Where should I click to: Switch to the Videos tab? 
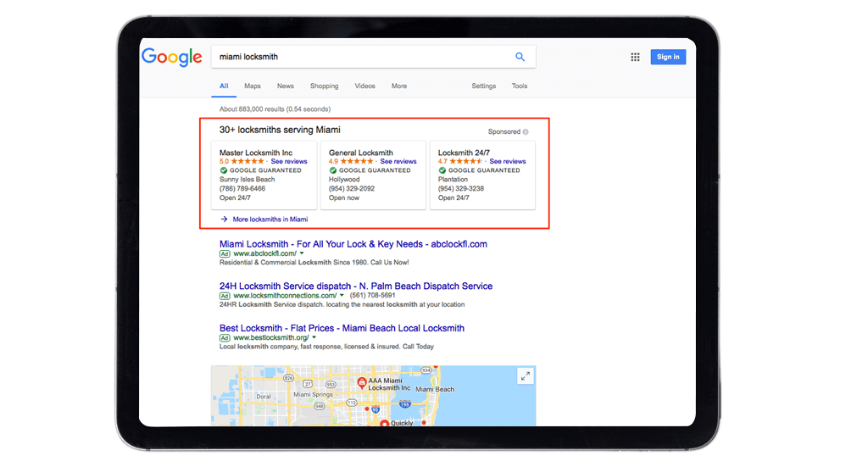coord(364,86)
